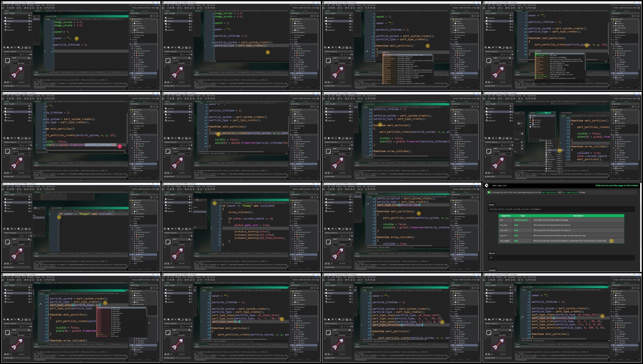Hide the Tiles_1 layer in the Add Event menu frame
643x364 pixels.
click(510, 118)
